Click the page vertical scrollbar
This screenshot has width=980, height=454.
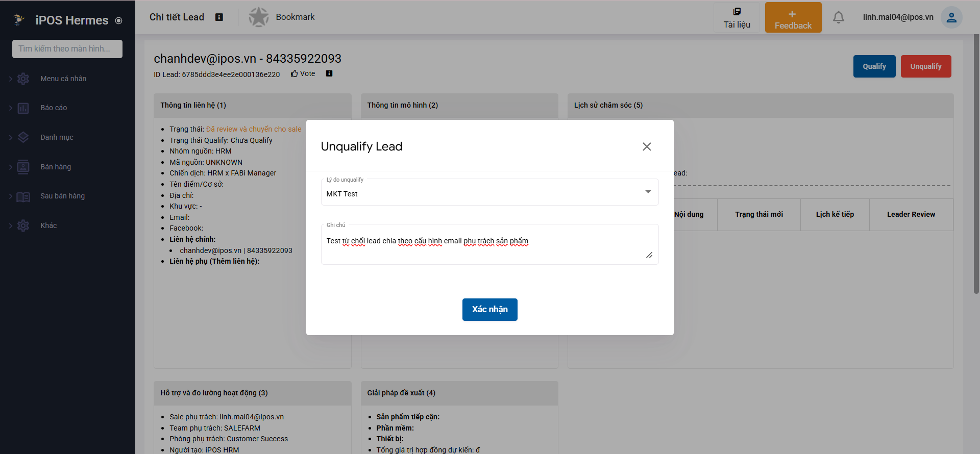click(976, 163)
